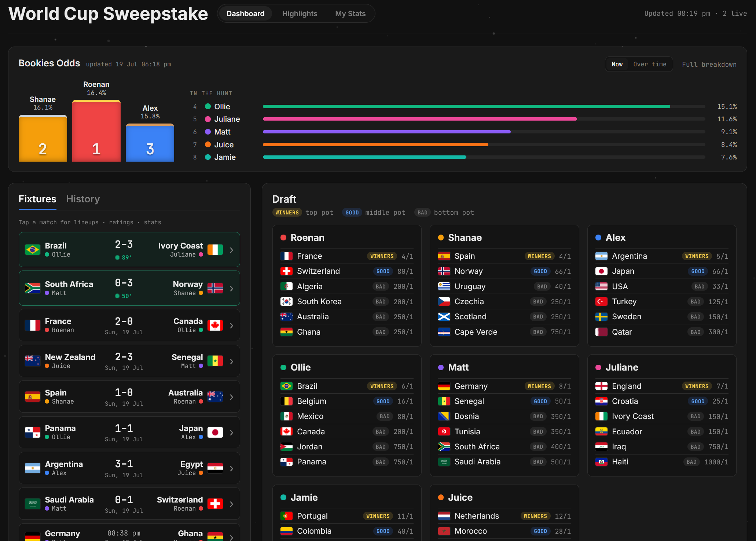
Task: Select the Fixtures tab
Action: (x=37, y=199)
